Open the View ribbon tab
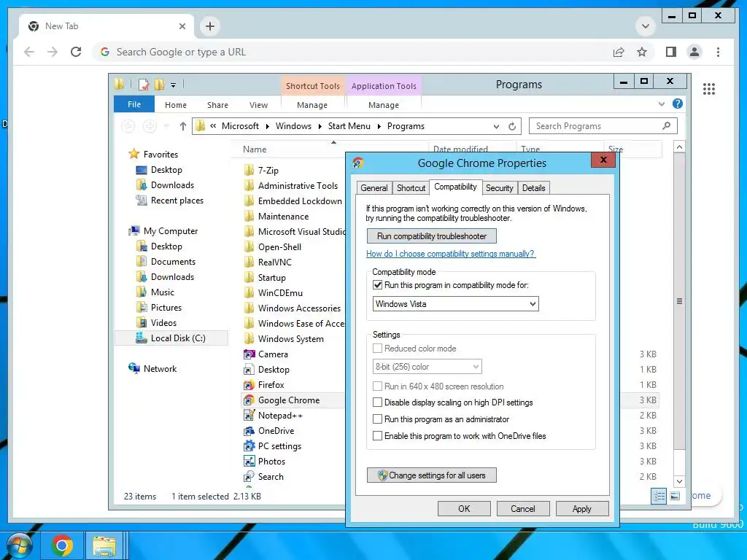Image resolution: width=747 pixels, height=560 pixels. [258, 105]
